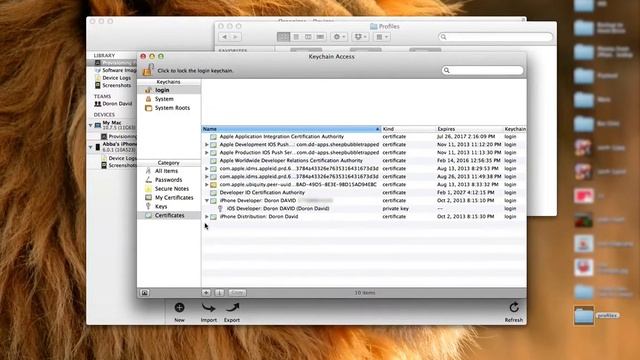The image size is (640, 360).
Task: Select Certificates category
Action: pyautogui.click(x=169, y=216)
